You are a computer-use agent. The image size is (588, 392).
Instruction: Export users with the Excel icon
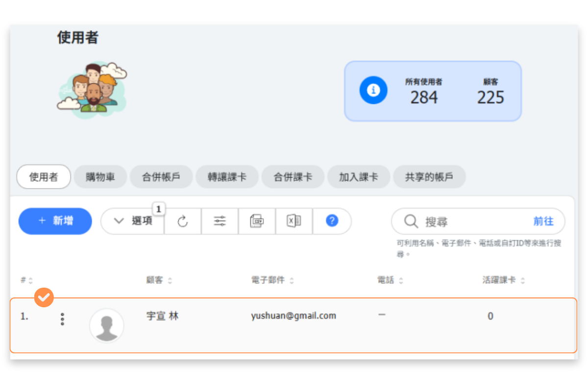tap(294, 221)
